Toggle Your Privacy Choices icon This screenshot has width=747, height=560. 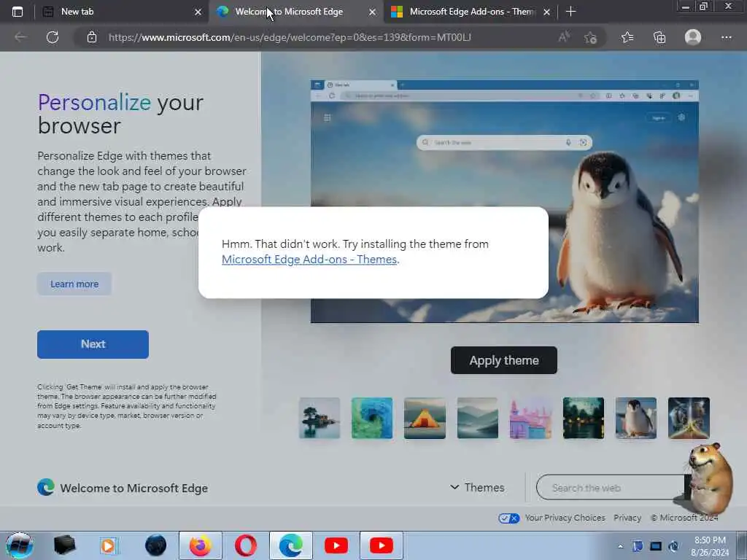(508, 518)
